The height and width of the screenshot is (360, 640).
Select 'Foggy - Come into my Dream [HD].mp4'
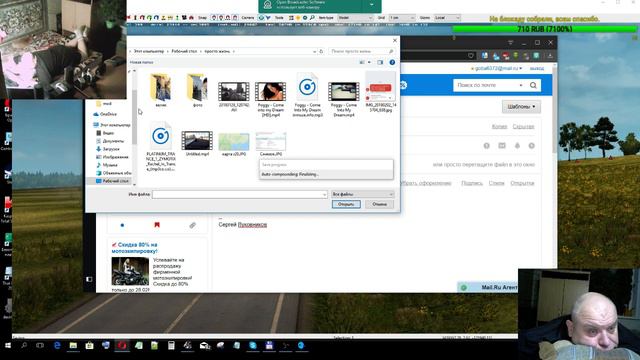point(270,99)
